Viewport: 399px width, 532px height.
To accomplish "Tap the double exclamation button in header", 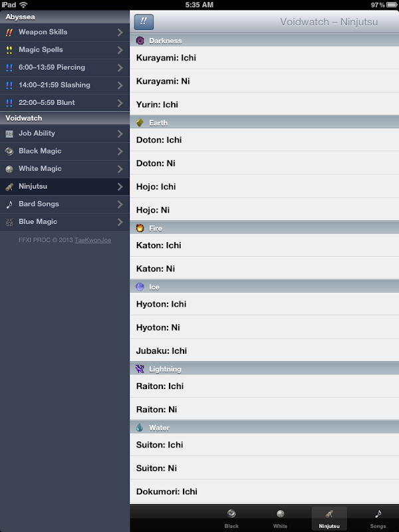I will pyautogui.click(x=144, y=22).
